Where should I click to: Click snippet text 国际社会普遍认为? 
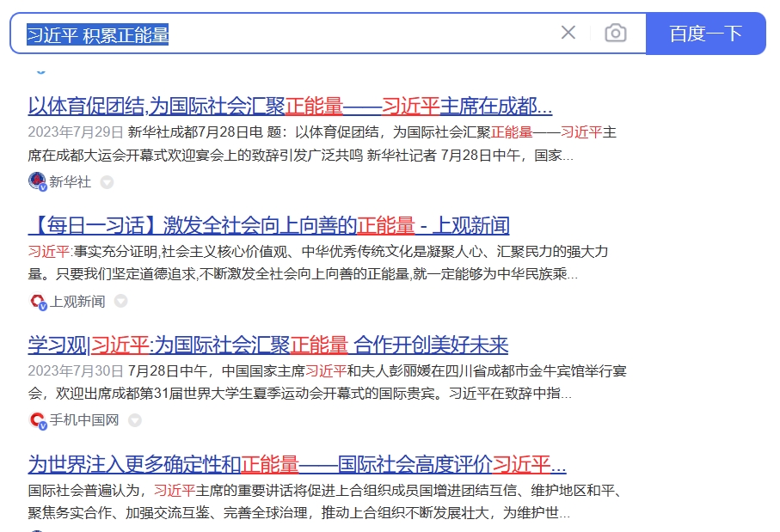(x=83, y=491)
